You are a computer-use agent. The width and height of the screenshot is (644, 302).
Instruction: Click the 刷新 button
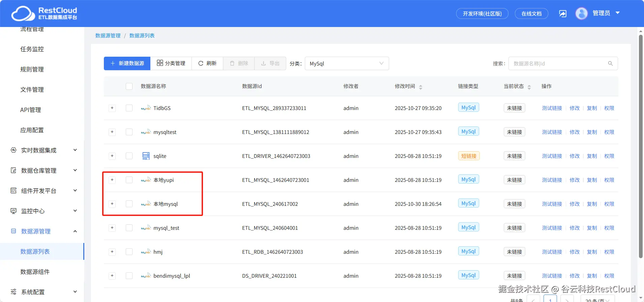pos(207,63)
